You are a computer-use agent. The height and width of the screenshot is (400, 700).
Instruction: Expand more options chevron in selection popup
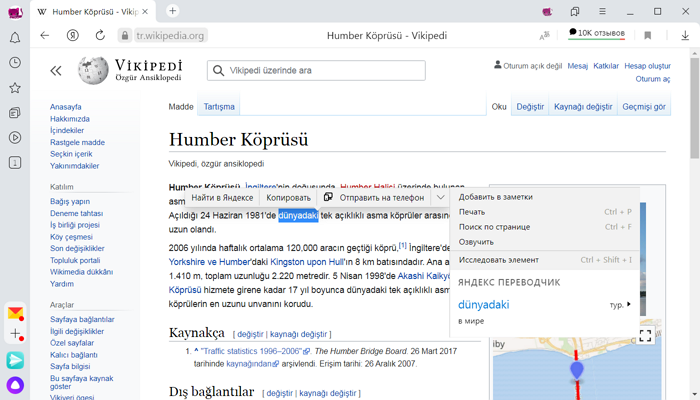pyautogui.click(x=441, y=197)
